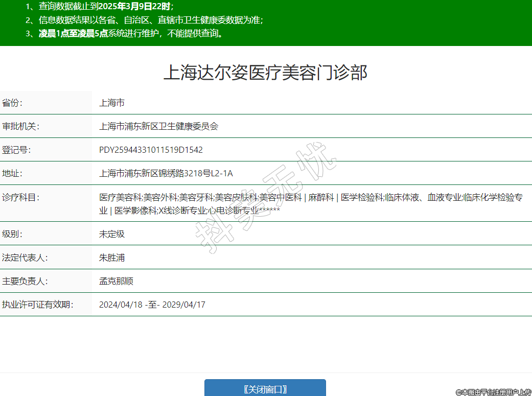Click the 诊疗科目 row label
This screenshot has width=532, height=396.
click(20, 197)
